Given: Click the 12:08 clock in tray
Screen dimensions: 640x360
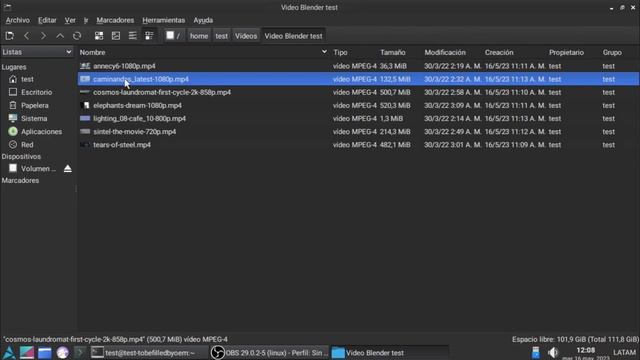Looking at the screenshot, I should 586,351.
